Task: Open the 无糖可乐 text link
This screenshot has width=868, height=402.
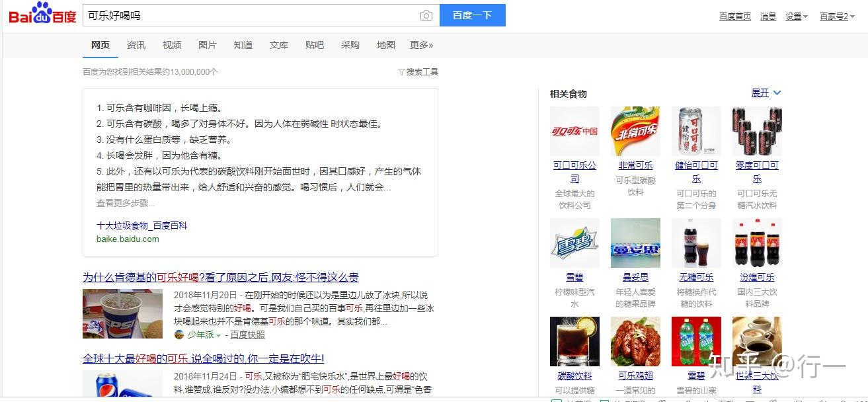Action: click(x=696, y=277)
